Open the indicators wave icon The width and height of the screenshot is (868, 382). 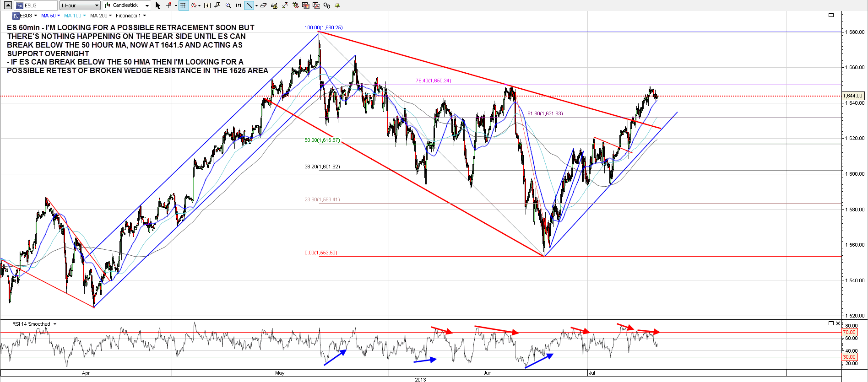coord(194,5)
